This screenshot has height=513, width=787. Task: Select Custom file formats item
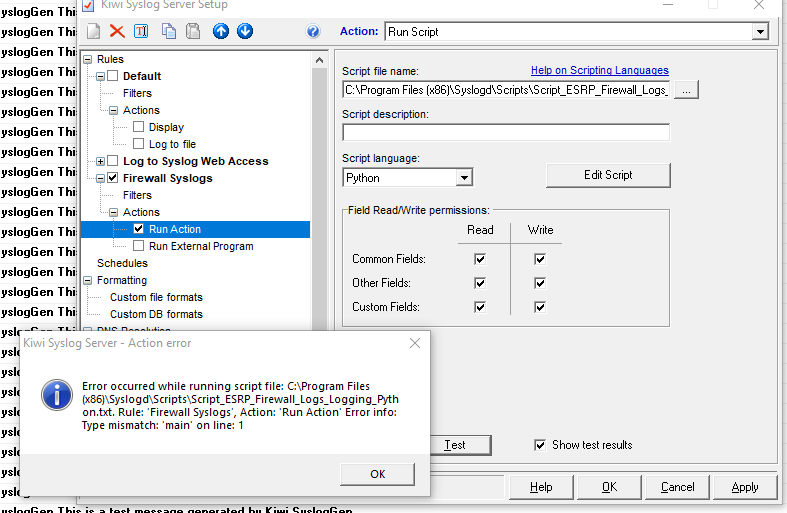[156, 297]
